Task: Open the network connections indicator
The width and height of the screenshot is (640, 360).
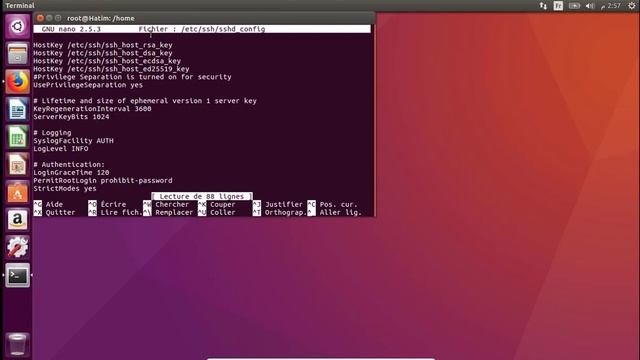Action: point(543,6)
